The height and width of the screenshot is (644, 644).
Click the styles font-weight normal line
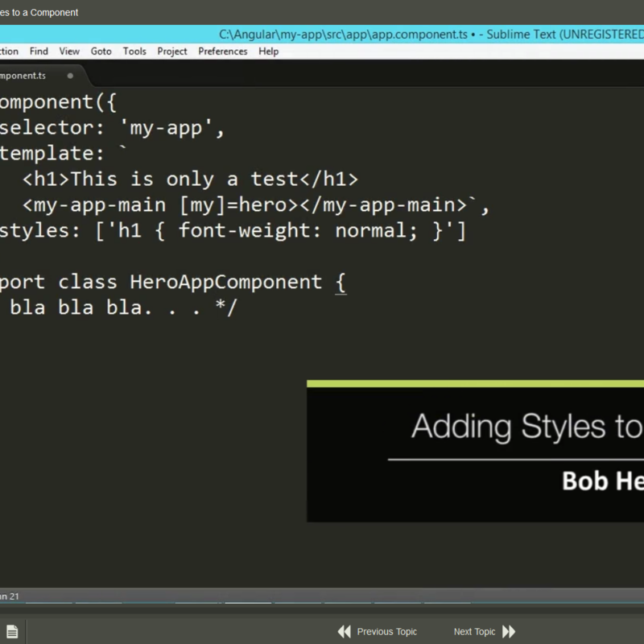[233, 231]
